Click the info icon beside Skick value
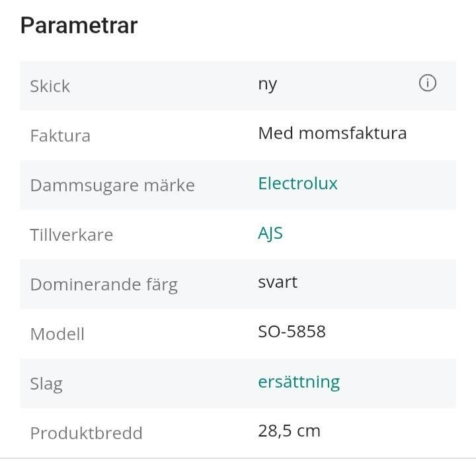Viewport: 476px width, 467px height. 428,83
